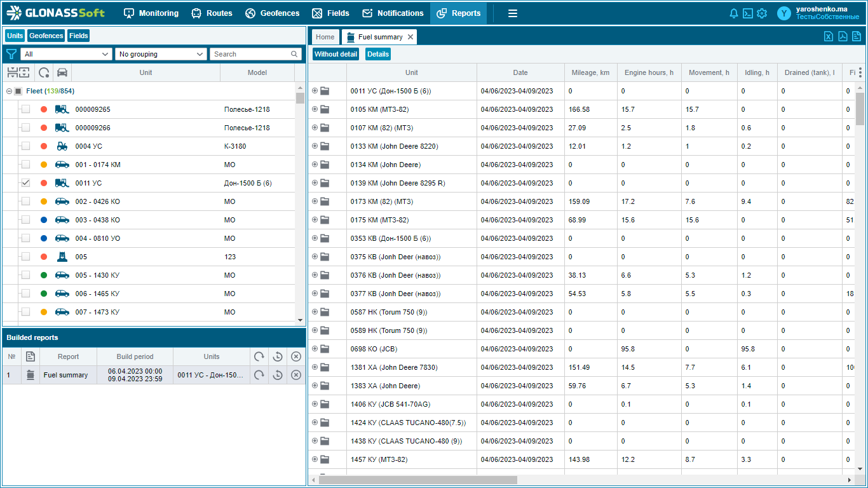
Task: Expand row 0133 КМ (John Deere 8220)
Action: [x=315, y=146]
